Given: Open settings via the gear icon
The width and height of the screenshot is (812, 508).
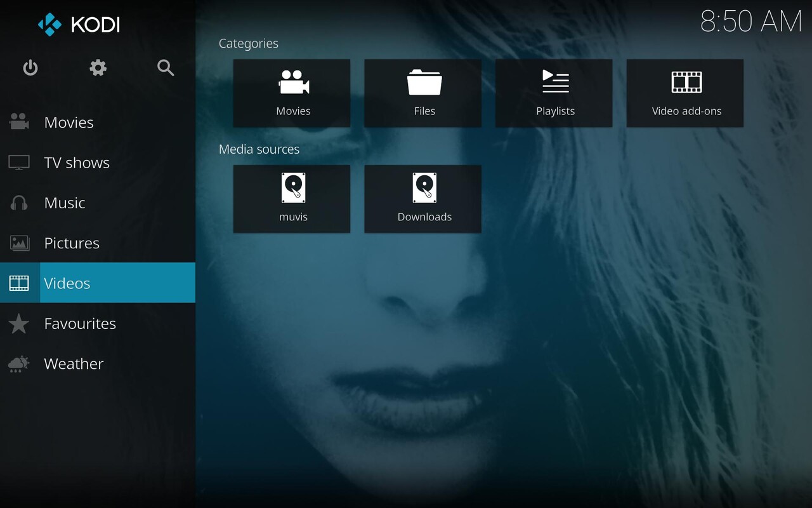Looking at the screenshot, I should pos(98,68).
